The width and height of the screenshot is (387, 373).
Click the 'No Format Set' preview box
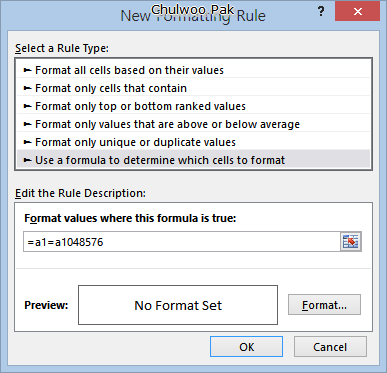click(x=178, y=305)
